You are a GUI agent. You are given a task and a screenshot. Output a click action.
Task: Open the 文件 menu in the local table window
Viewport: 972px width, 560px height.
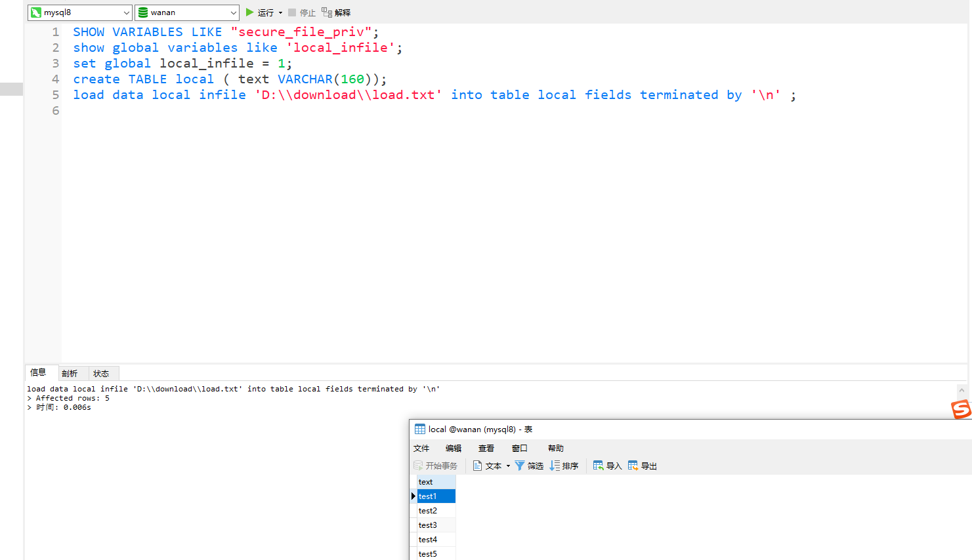(x=421, y=449)
